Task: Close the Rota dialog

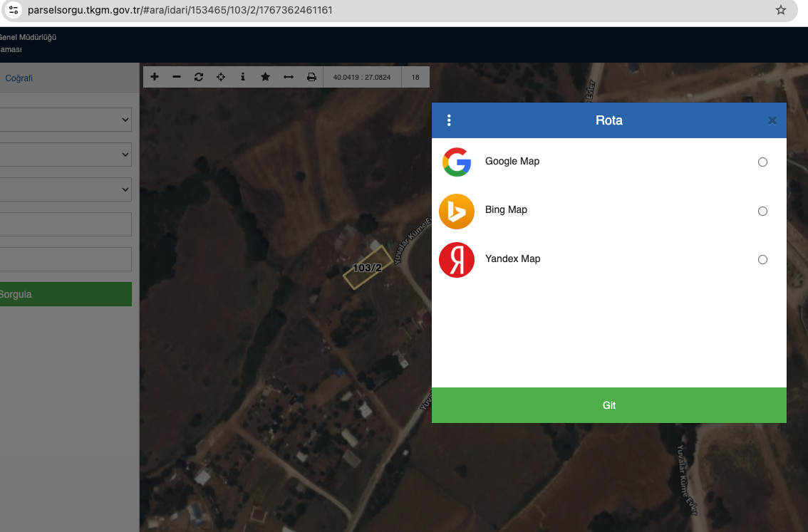Action: click(772, 120)
